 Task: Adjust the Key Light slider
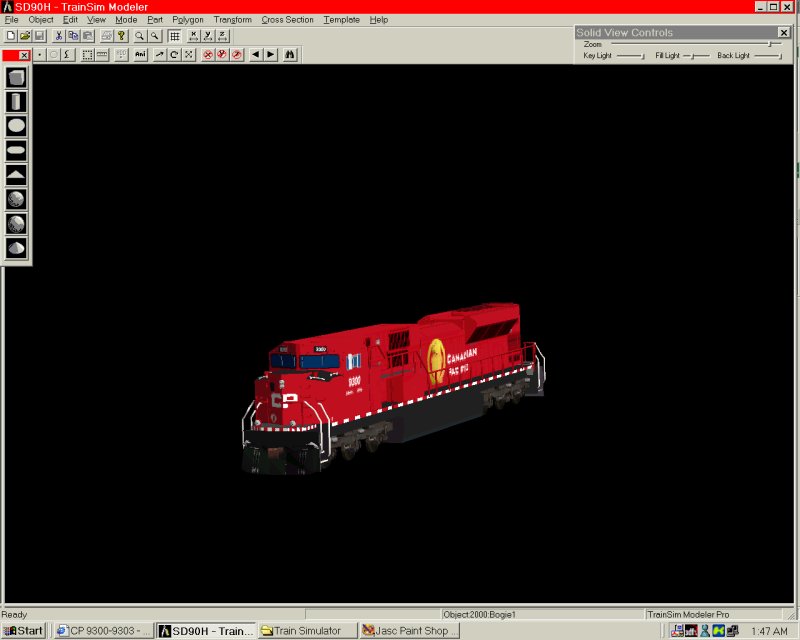(631, 56)
